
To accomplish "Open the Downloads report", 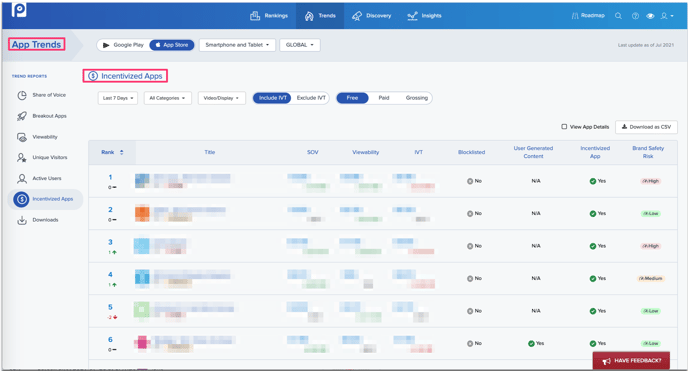I will click(x=45, y=220).
